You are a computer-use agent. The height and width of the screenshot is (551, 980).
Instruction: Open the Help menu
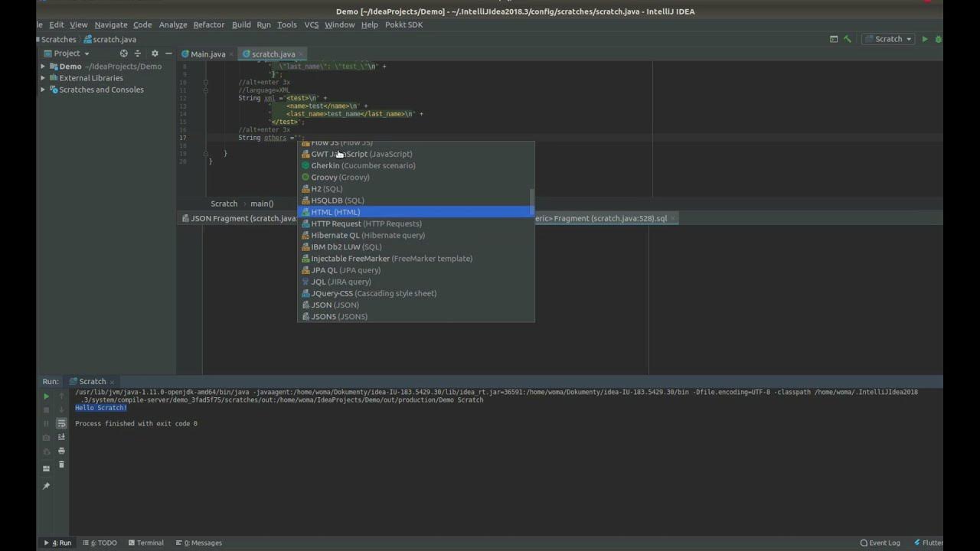coord(370,24)
